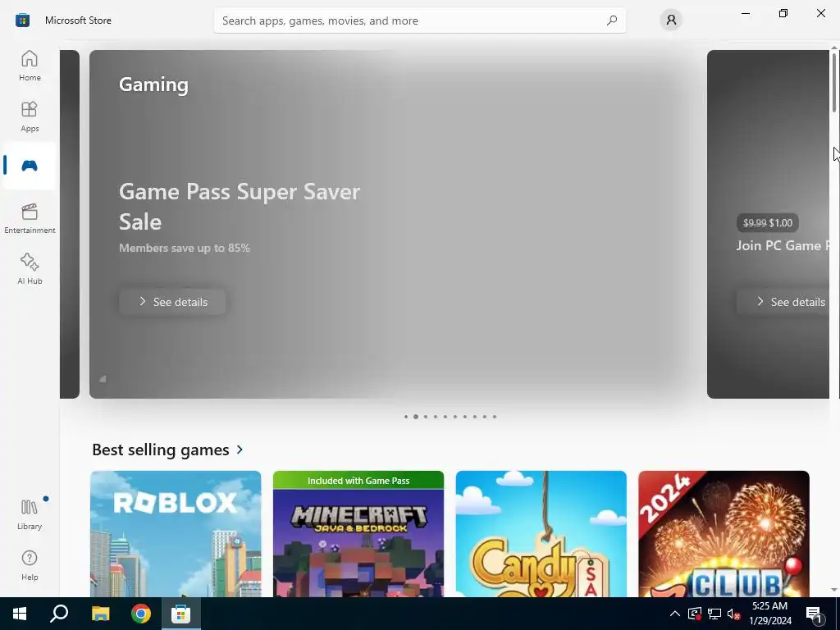Click the previous carousel slide on the left edge
The height and width of the screenshot is (630, 840).
pos(70,224)
